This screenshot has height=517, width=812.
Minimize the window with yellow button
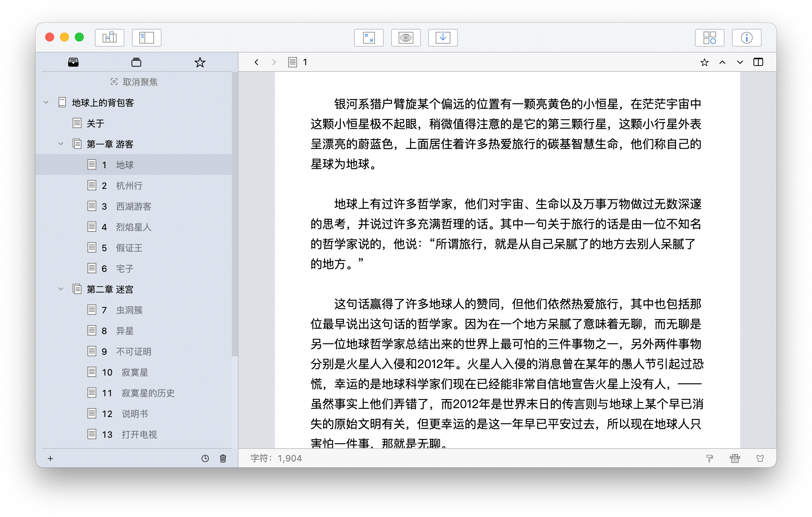tap(64, 37)
